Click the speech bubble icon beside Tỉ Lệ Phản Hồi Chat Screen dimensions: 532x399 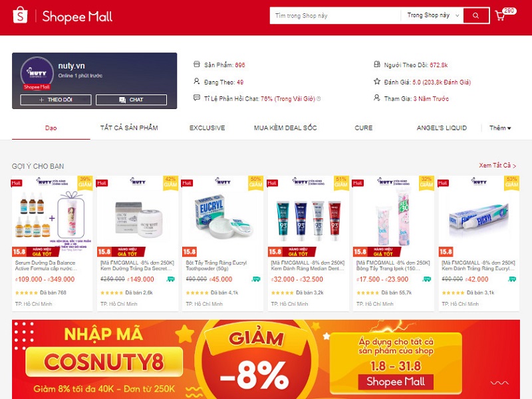coord(196,98)
